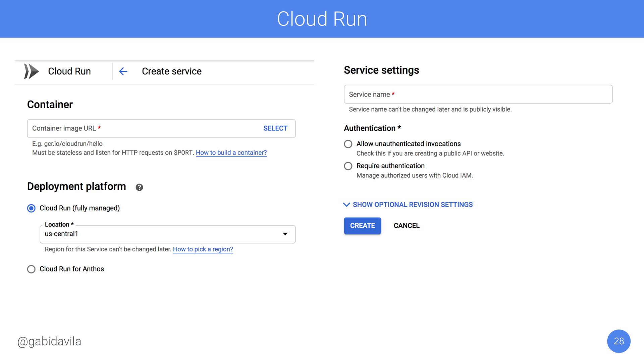Click the E.g. gcr.io/cloudrun/hello hint text
The width and height of the screenshot is (644, 362).
[x=67, y=144]
